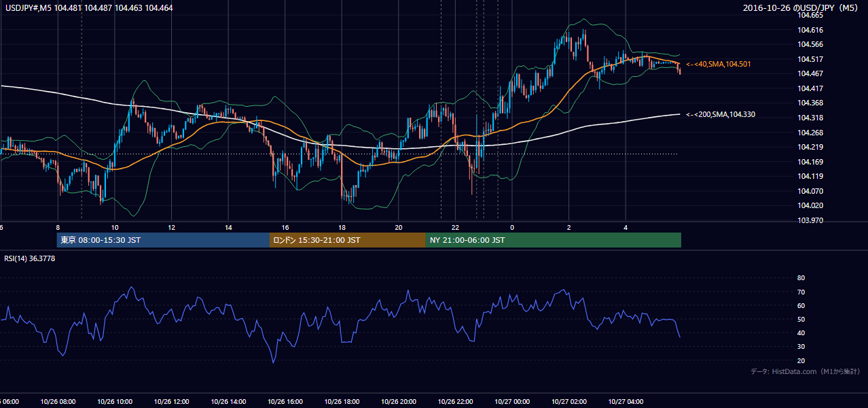Click the 10/27 02:00 date axis label

point(569,402)
